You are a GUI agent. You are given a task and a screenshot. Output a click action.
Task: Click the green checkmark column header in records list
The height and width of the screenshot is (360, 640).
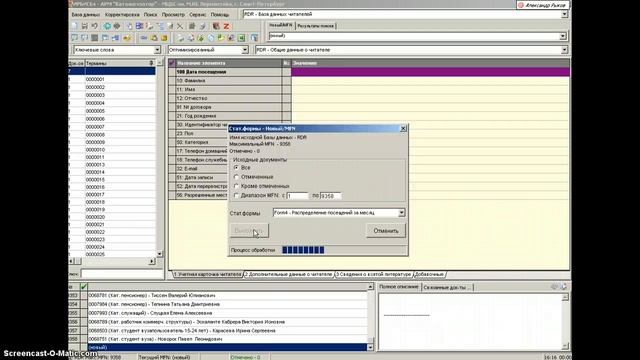tap(84, 287)
